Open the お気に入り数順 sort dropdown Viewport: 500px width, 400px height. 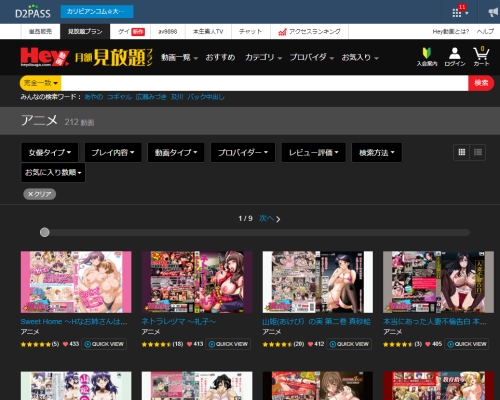click(x=53, y=172)
